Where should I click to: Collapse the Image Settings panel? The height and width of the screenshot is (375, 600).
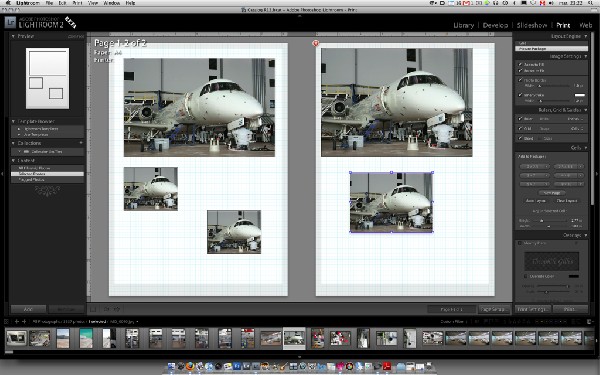tap(585, 56)
